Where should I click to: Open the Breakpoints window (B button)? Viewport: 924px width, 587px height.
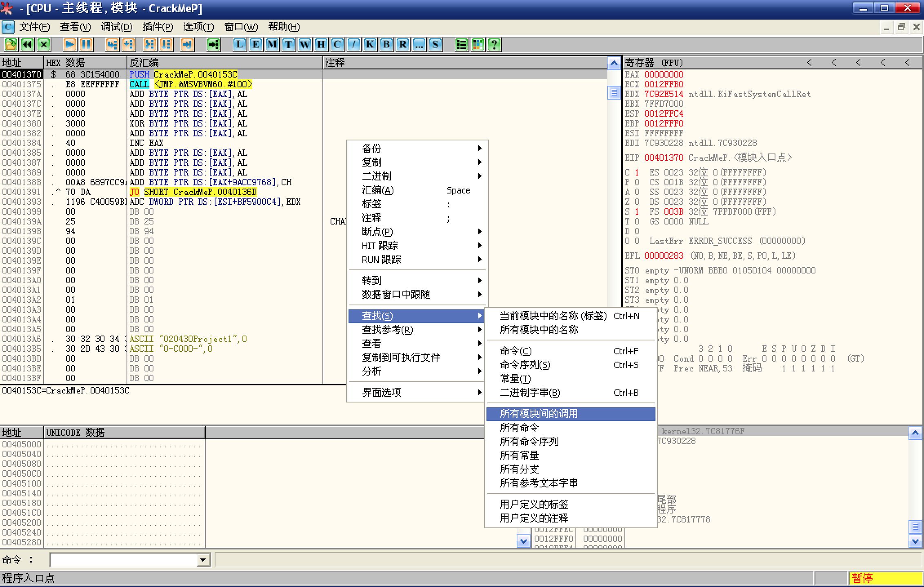coord(386,44)
